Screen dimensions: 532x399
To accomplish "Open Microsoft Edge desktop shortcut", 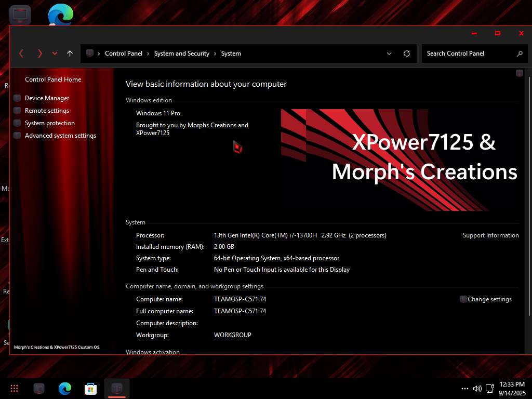I will click(61, 14).
